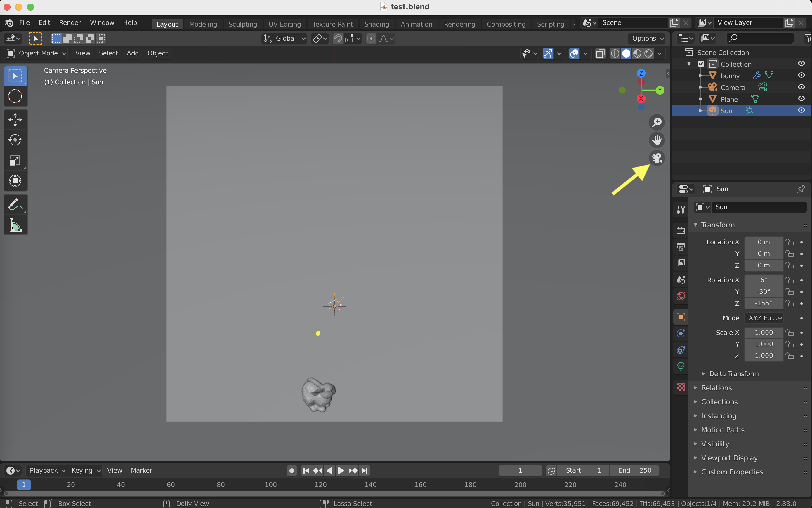Click the 3D cursor tool

click(x=15, y=96)
